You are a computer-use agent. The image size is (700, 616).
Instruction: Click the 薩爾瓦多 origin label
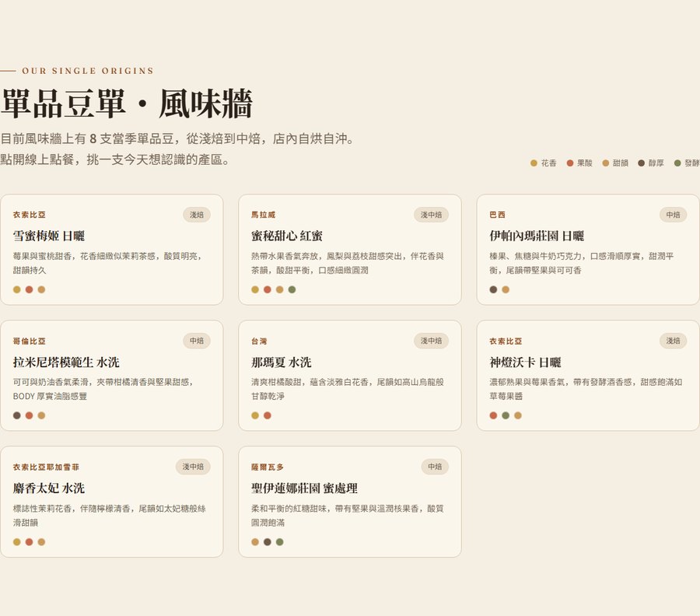coord(268,467)
